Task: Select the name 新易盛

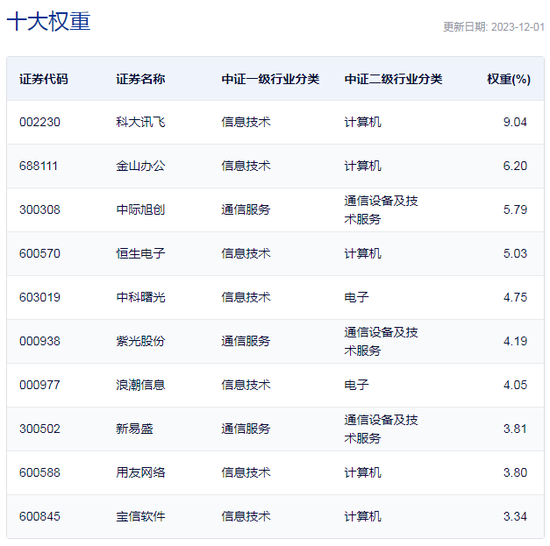Action: 134,429
